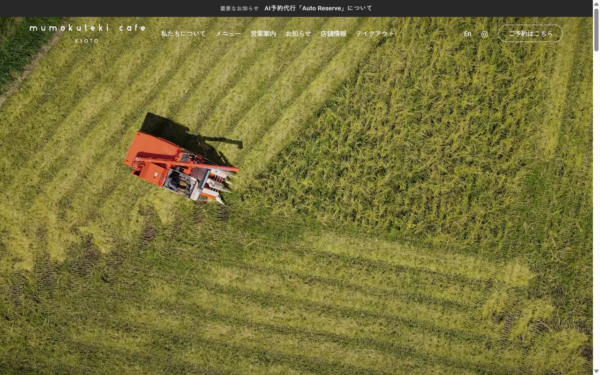The width and height of the screenshot is (600, 375).
Task: Click the KYOTO text under the logo
Action: pos(87,41)
